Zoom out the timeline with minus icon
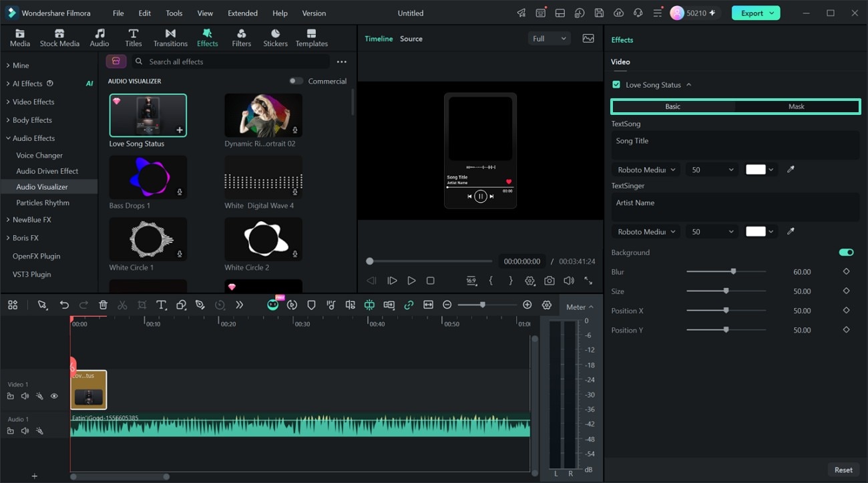The height and width of the screenshot is (483, 868). (447, 305)
